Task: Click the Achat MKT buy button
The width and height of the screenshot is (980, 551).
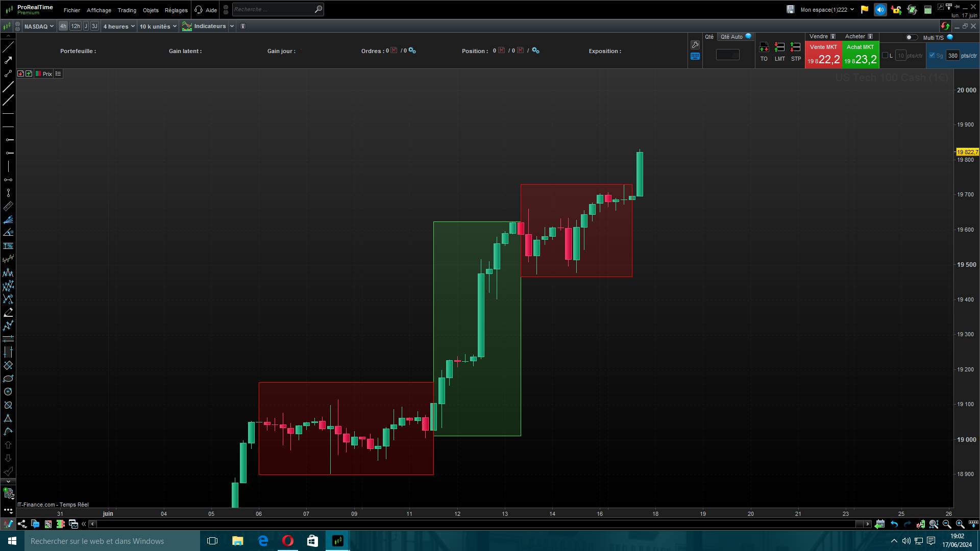Action: tap(861, 55)
